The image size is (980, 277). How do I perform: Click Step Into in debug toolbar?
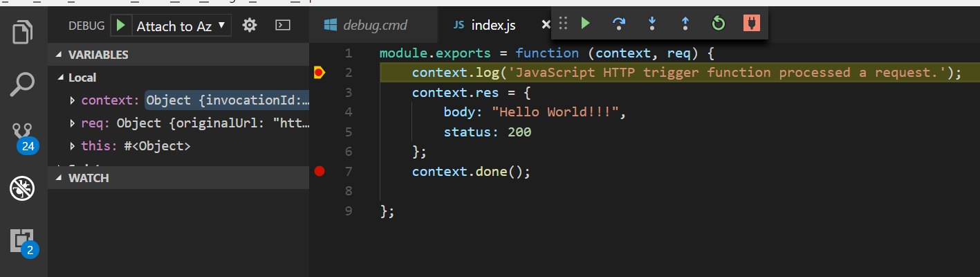pos(651,24)
